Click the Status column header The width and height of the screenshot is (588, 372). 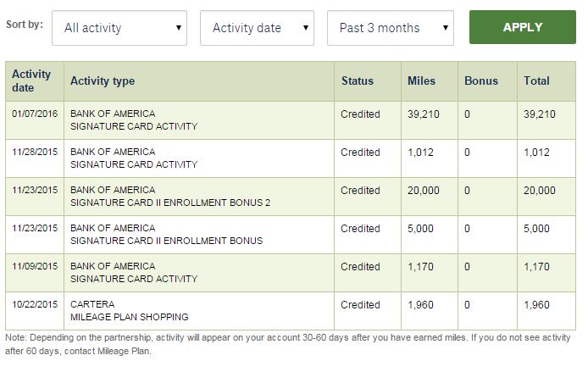coord(357,81)
